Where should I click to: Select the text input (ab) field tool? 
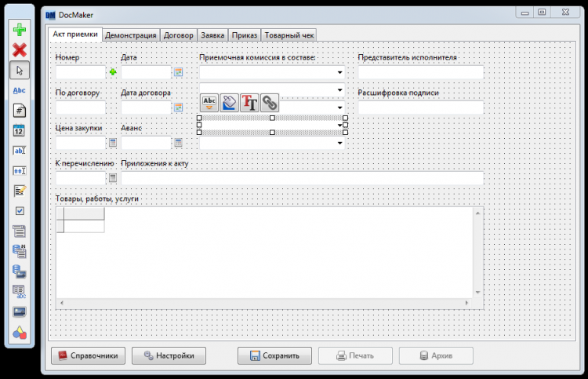click(20, 151)
